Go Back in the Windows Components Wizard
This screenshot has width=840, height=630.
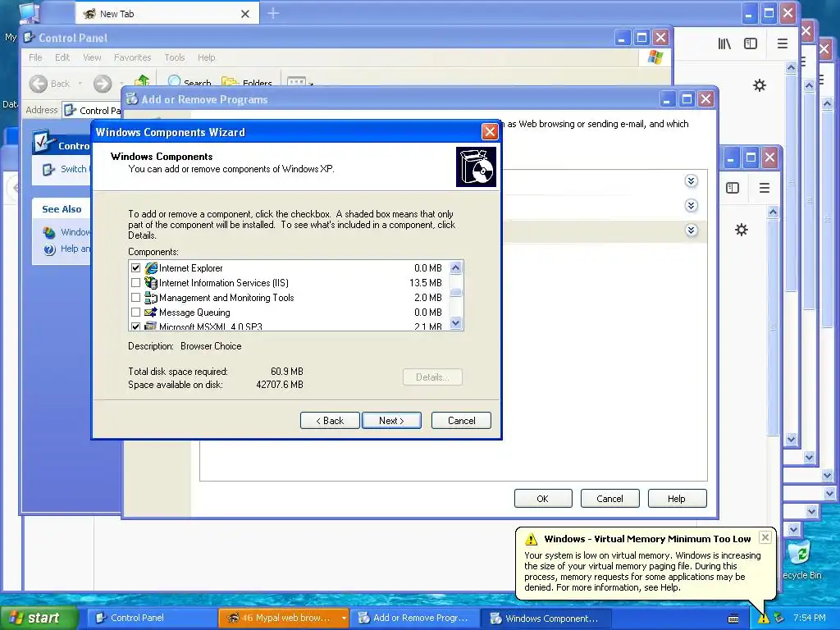tap(330, 421)
